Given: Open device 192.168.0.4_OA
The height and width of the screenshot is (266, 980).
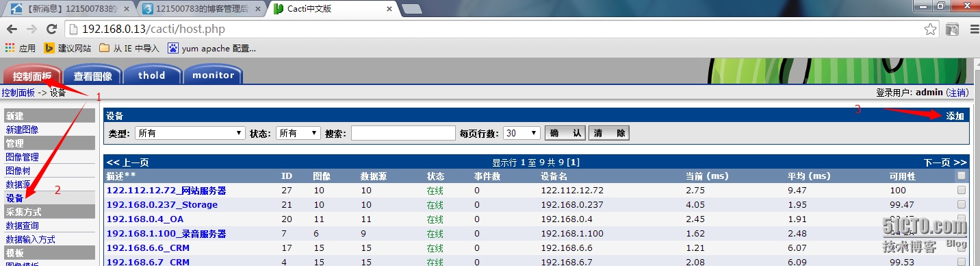Looking at the screenshot, I should point(145,219).
